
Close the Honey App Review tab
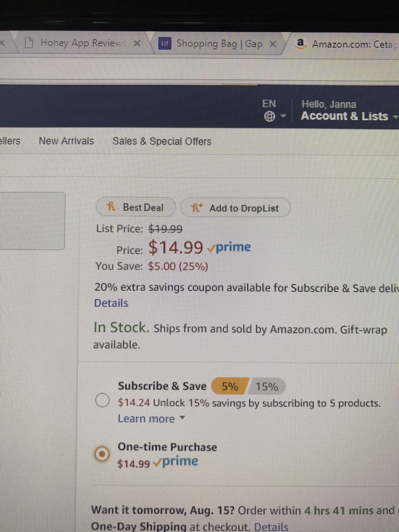click(137, 43)
